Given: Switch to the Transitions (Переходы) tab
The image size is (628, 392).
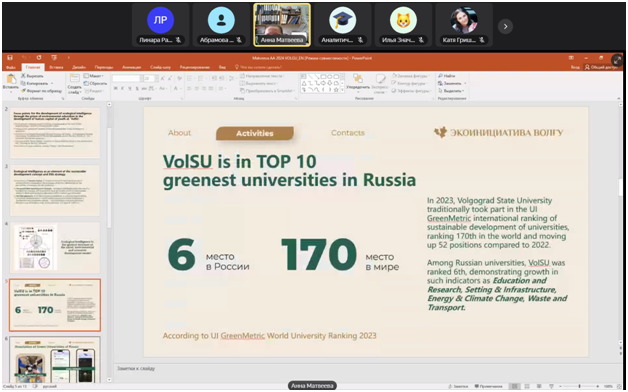Looking at the screenshot, I should tap(104, 67).
